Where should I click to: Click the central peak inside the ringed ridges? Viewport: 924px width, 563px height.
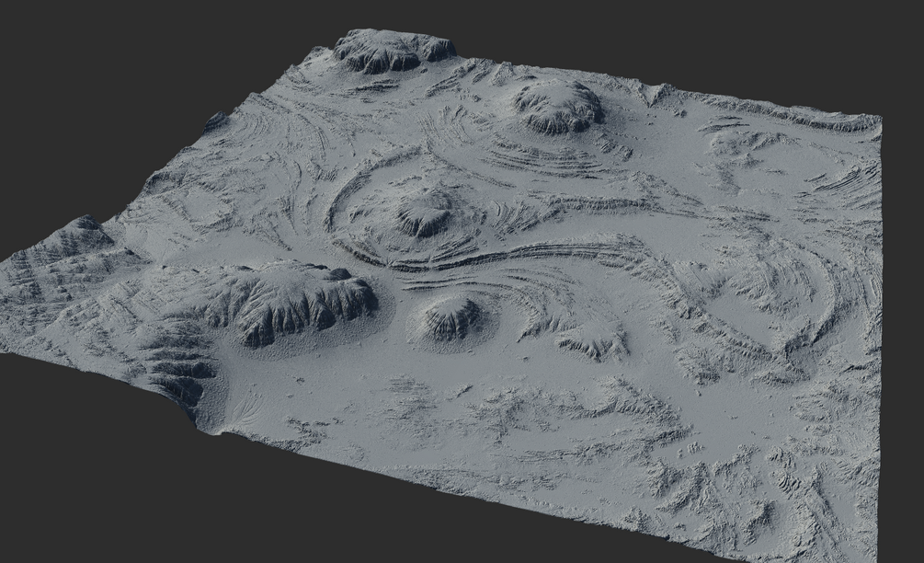[x=426, y=213]
